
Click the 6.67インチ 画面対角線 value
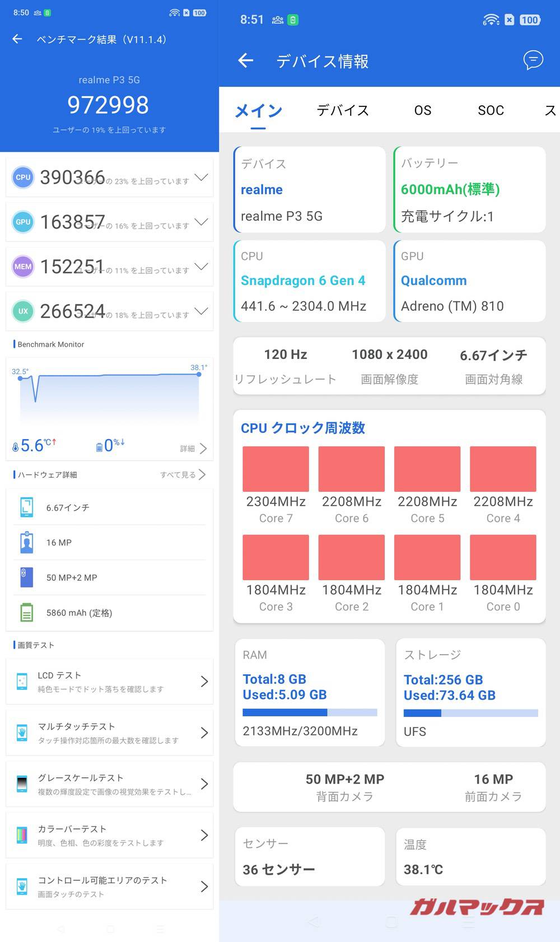tap(493, 355)
